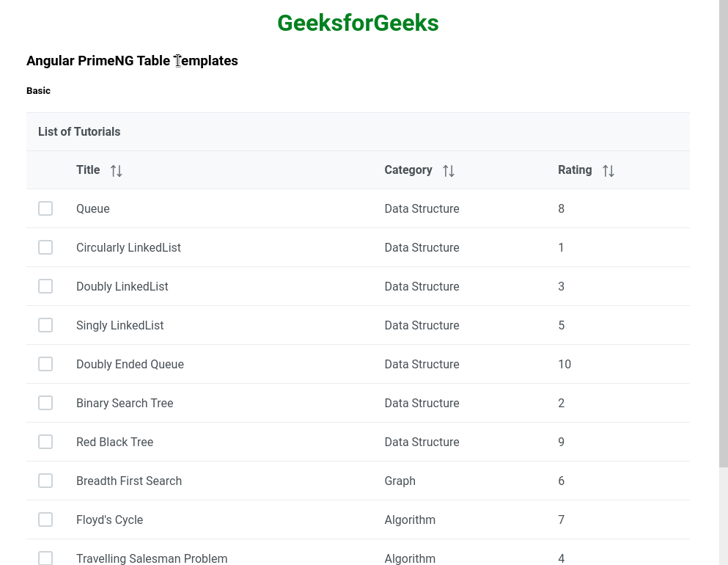
Task: Sort table by the Title column header
Action: point(88,169)
